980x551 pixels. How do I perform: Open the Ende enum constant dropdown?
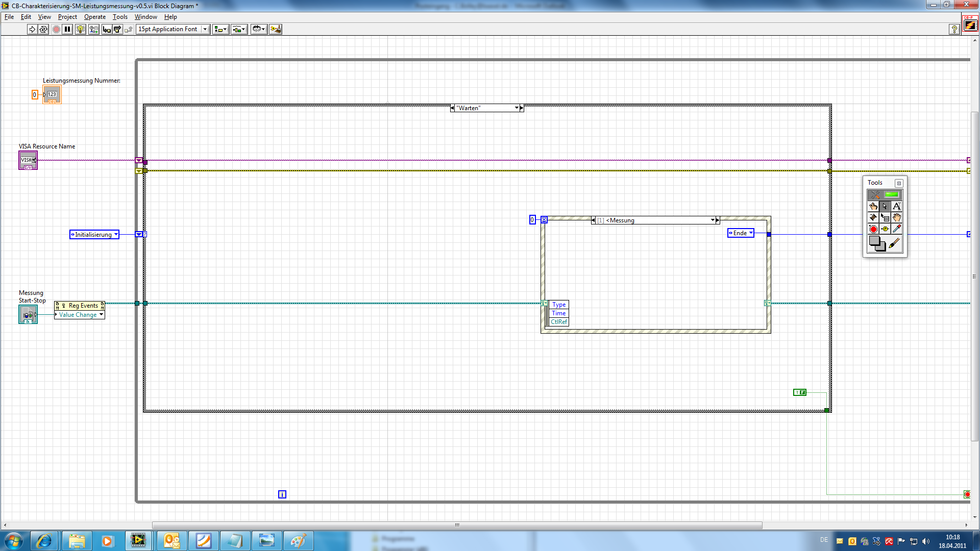tap(751, 233)
